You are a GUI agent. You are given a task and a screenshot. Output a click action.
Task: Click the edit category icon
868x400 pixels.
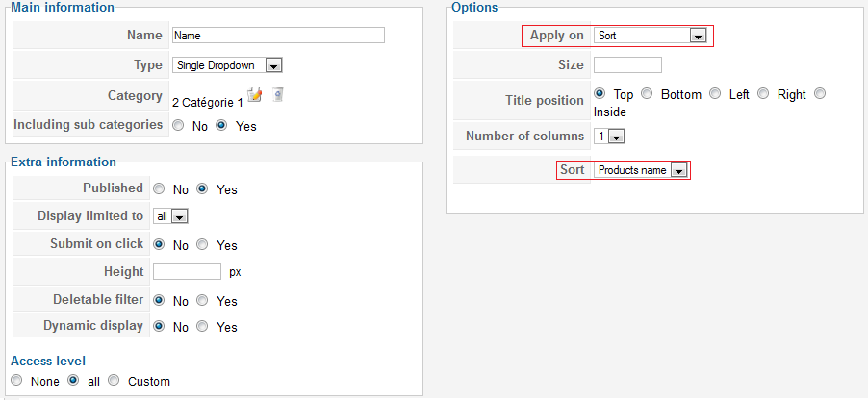click(x=254, y=95)
